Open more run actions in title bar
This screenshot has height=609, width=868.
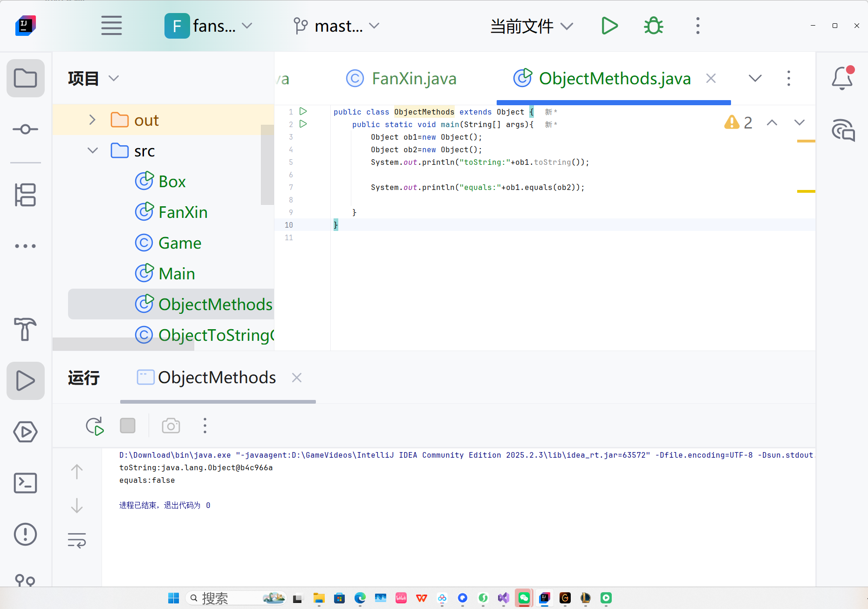click(x=697, y=26)
